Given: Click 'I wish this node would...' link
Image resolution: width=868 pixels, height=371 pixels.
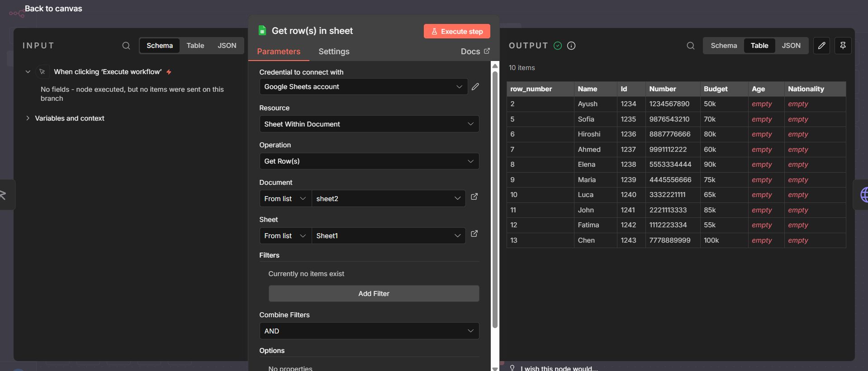Looking at the screenshot, I should 559,368.
